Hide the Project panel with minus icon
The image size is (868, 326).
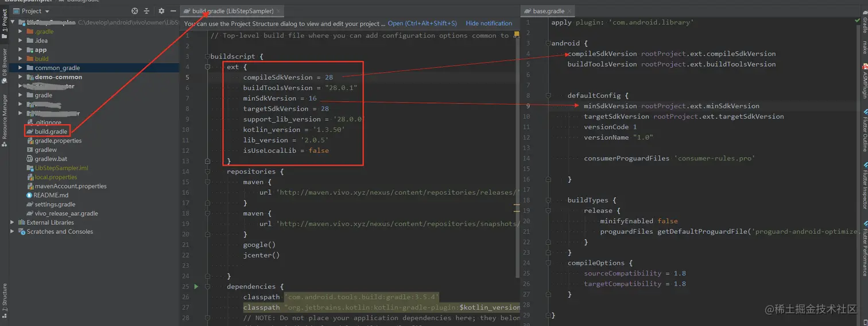pyautogui.click(x=173, y=11)
